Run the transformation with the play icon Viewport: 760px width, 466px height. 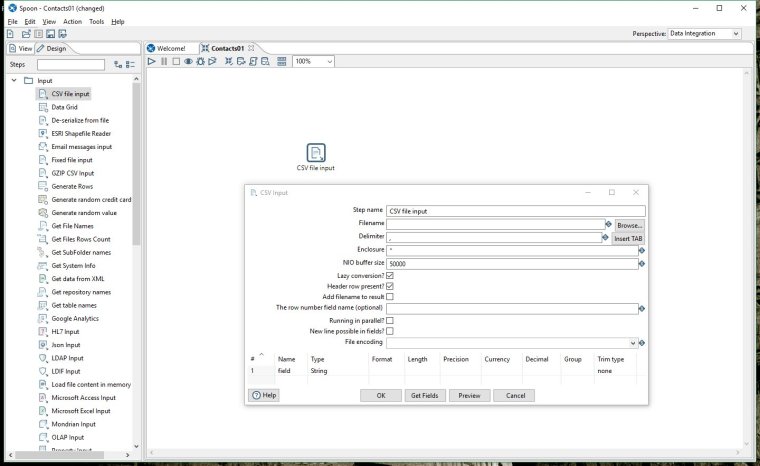coord(152,61)
